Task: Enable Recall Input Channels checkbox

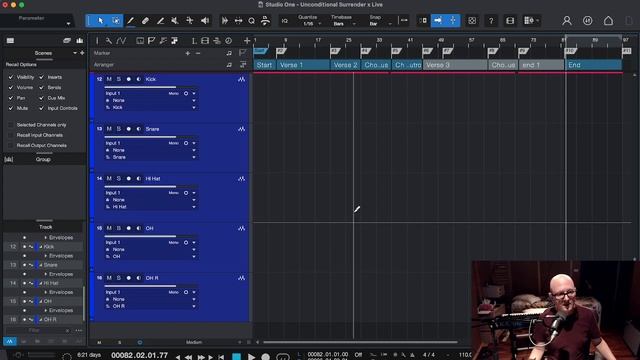Action: point(11,135)
